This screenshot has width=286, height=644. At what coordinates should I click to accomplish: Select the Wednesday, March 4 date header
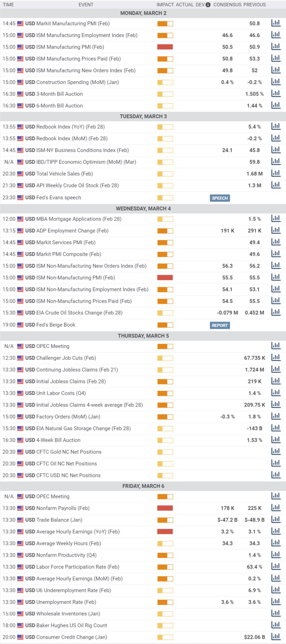coord(143,209)
